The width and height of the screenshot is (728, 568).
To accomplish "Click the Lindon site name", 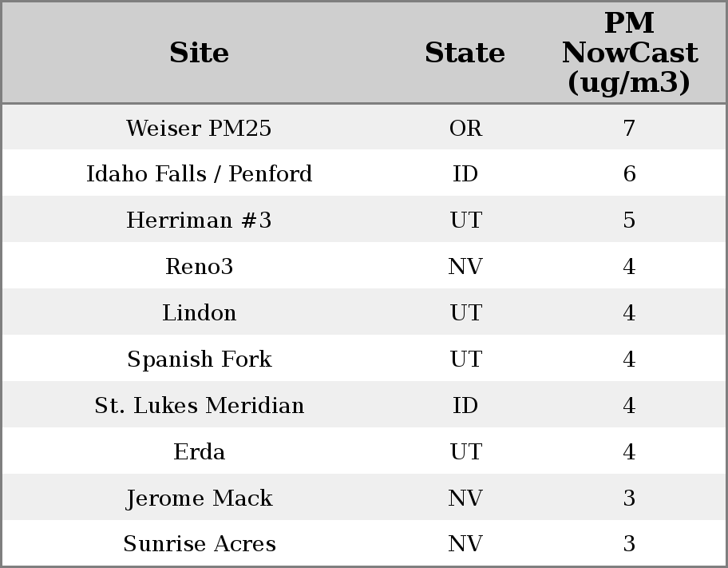I will [x=199, y=313].
